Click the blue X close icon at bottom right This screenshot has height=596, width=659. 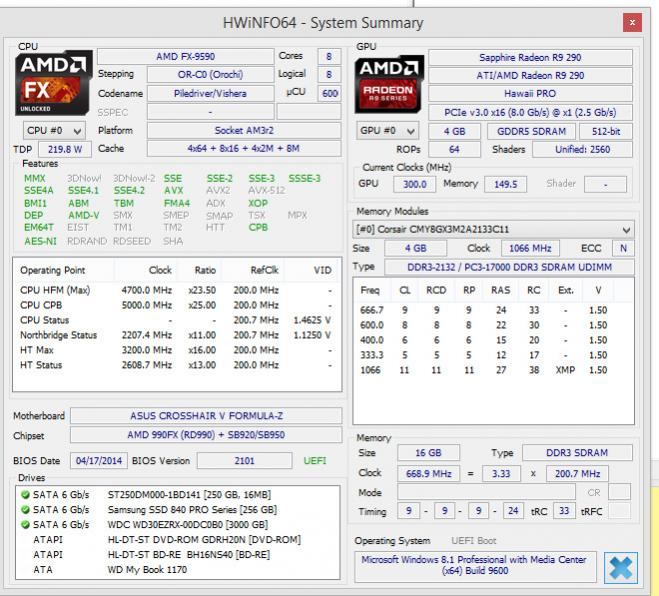click(x=620, y=568)
